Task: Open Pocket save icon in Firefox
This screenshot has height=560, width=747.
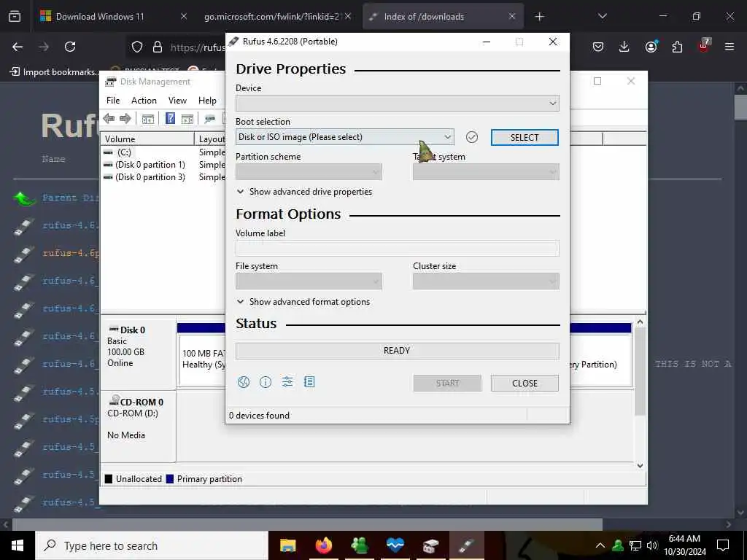Action: (598, 47)
